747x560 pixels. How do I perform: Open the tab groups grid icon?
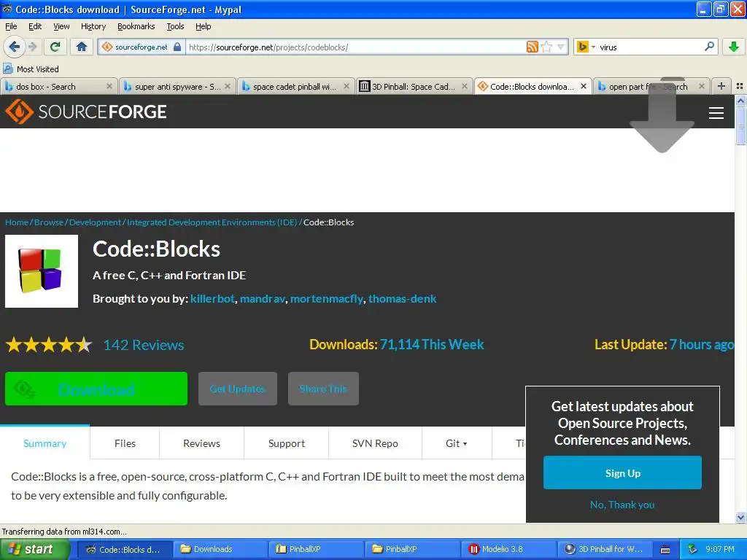(x=740, y=86)
